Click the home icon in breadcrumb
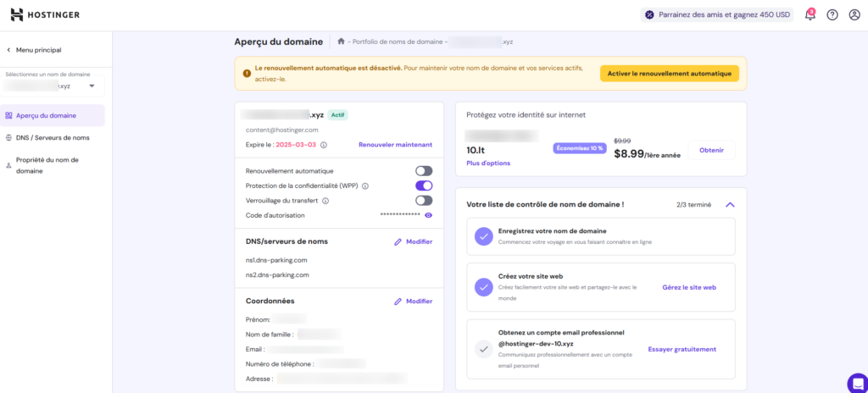 341,42
